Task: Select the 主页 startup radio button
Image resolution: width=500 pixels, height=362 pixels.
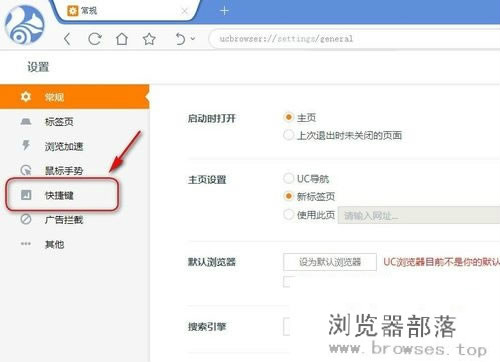Action: [288, 117]
